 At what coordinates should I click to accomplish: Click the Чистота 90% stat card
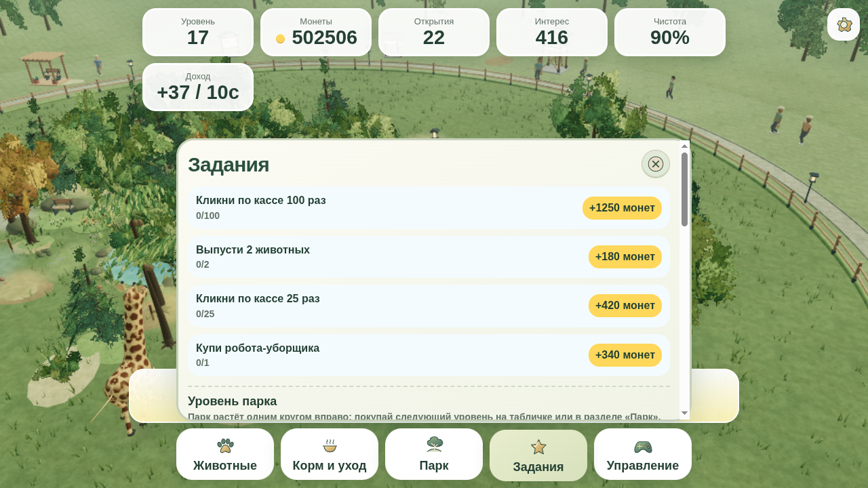[670, 32]
